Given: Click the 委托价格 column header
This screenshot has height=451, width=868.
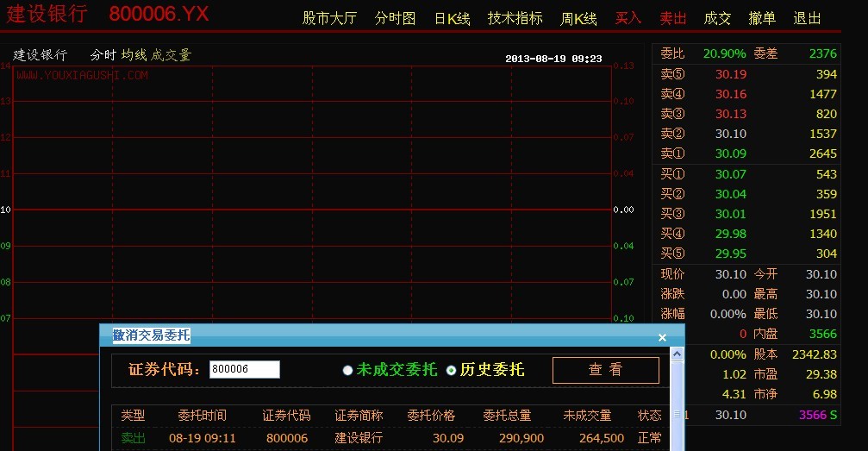Looking at the screenshot, I should 431,416.
